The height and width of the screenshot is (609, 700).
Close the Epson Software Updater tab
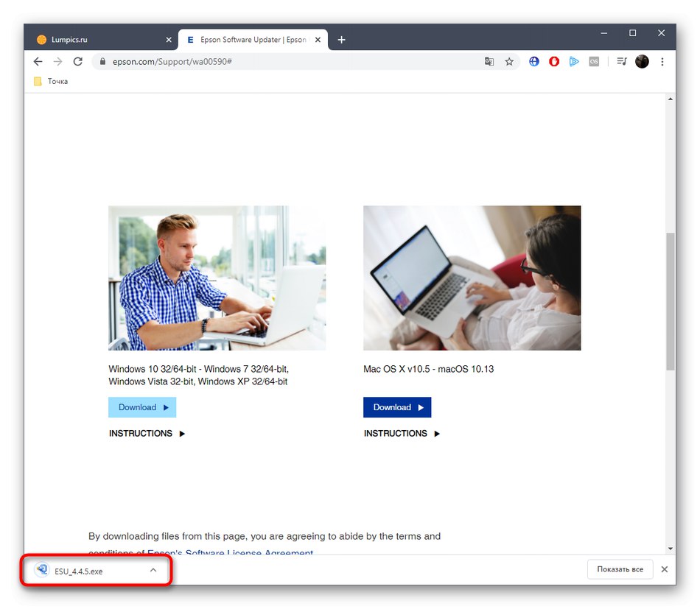(318, 40)
